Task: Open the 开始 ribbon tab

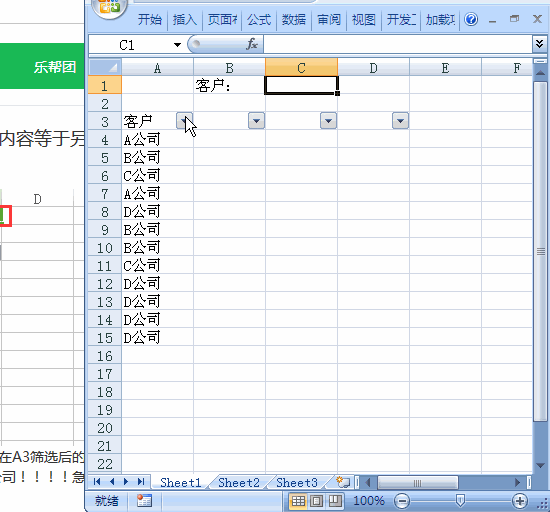Action: point(149,20)
